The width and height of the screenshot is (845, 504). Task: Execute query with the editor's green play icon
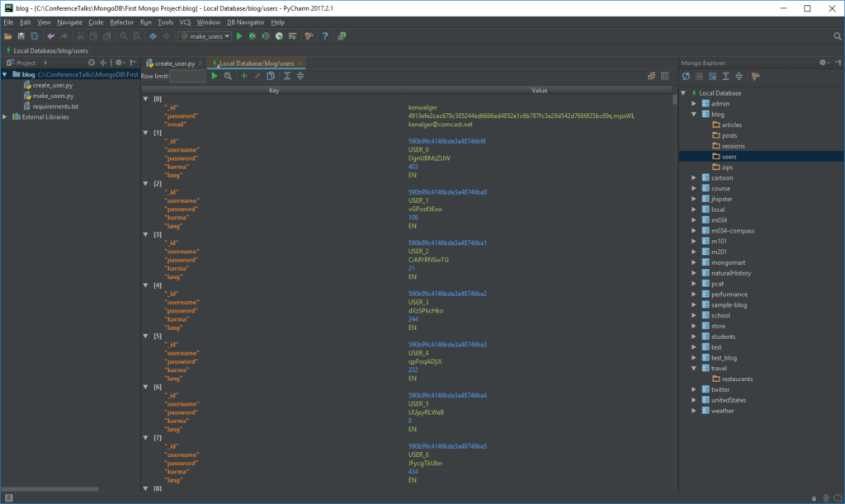click(x=215, y=76)
